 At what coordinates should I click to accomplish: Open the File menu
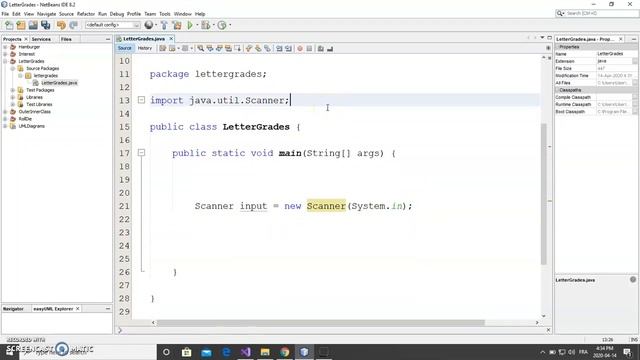pos(5,14)
